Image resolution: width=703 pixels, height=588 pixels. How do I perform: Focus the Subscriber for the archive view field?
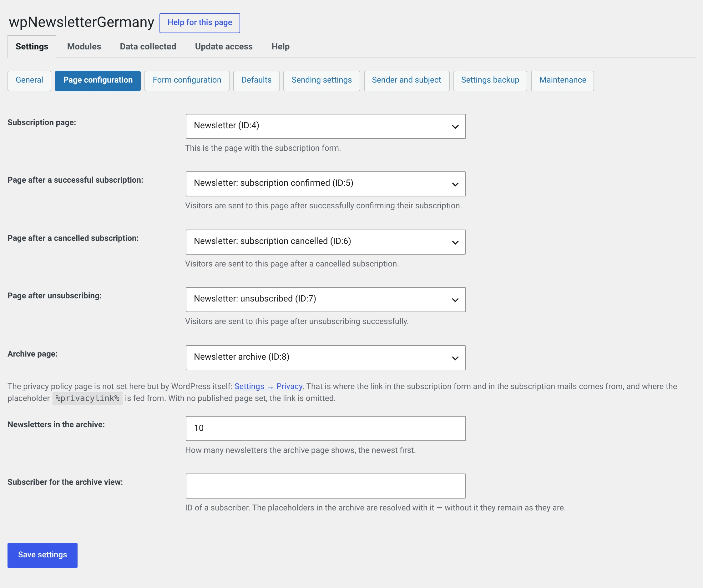tap(326, 486)
